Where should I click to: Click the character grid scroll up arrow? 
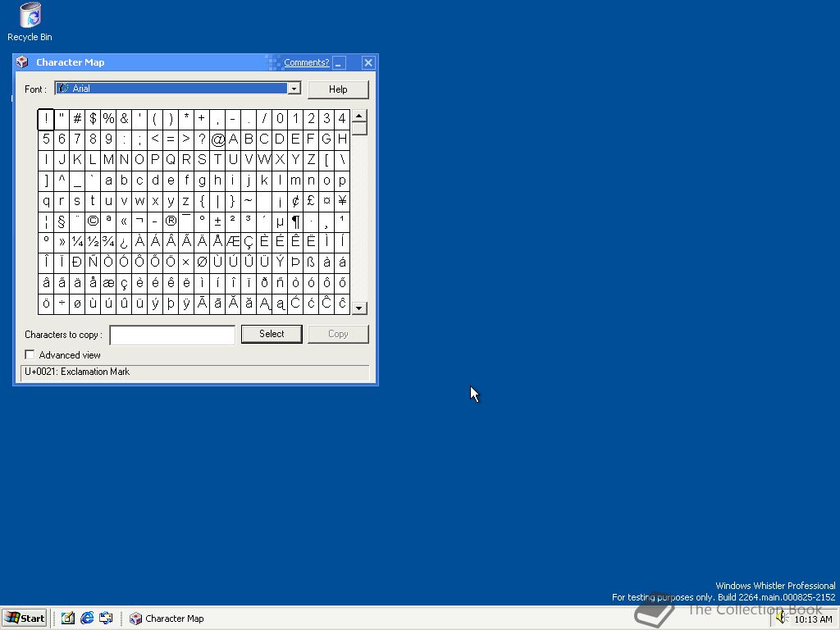pos(359,116)
